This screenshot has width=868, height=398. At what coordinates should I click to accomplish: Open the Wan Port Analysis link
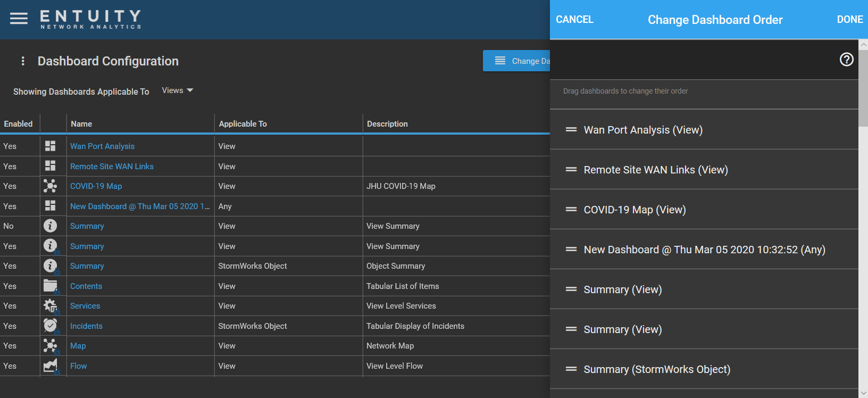tap(102, 146)
